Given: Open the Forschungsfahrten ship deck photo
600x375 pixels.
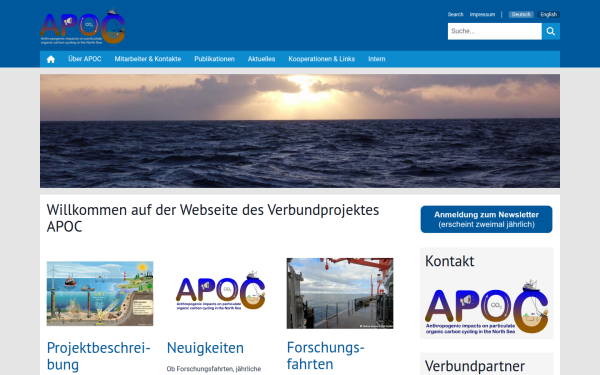Looking at the screenshot, I should [x=340, y=293].
